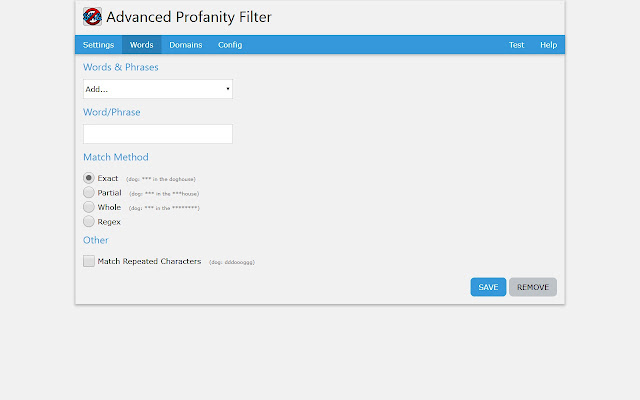Select the Exact match method
This screenshot has height=400, width=640.
(x=89, y=178)
